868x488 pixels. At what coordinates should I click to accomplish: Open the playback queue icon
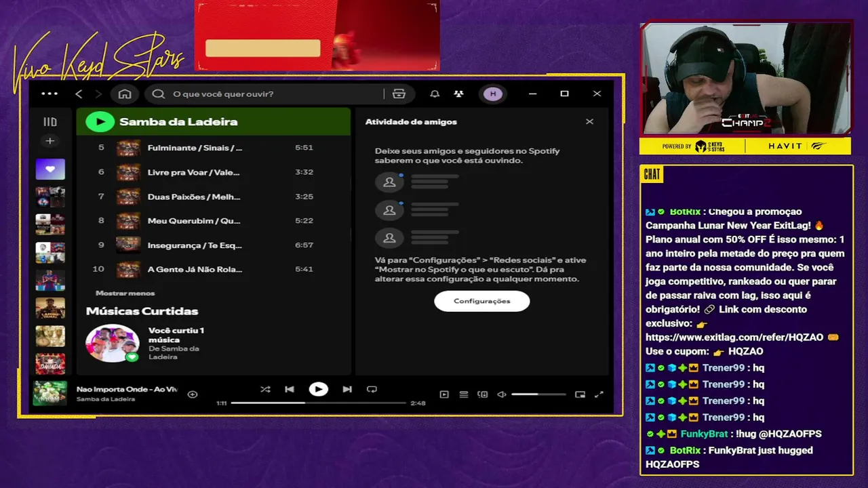click(464, 394)
